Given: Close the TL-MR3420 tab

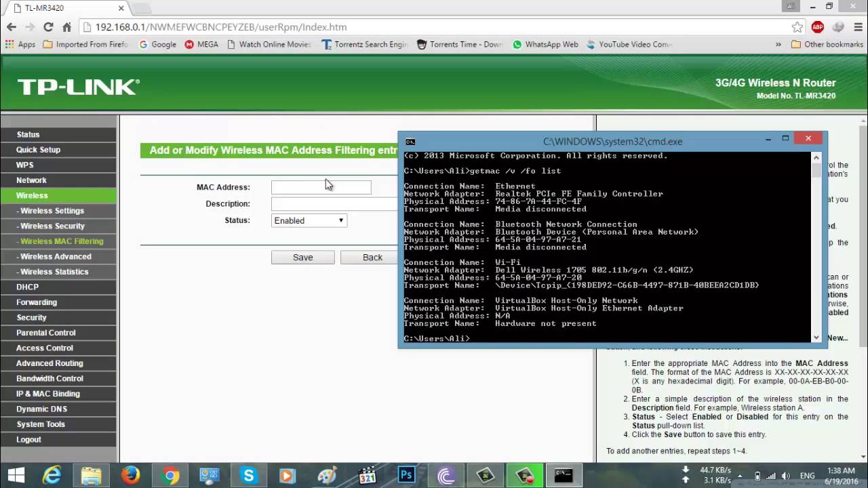Looking at the screenshot, I should (x=121, y=8).
